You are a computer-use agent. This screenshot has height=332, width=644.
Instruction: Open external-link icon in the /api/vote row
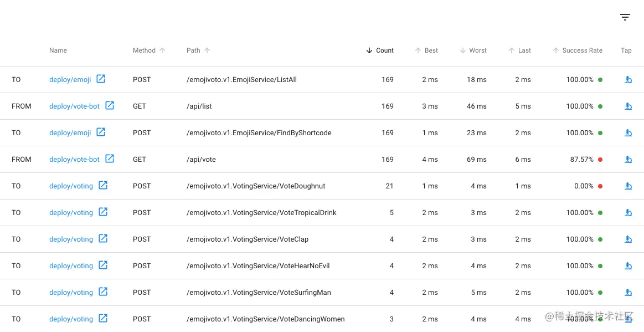point(110,159)
